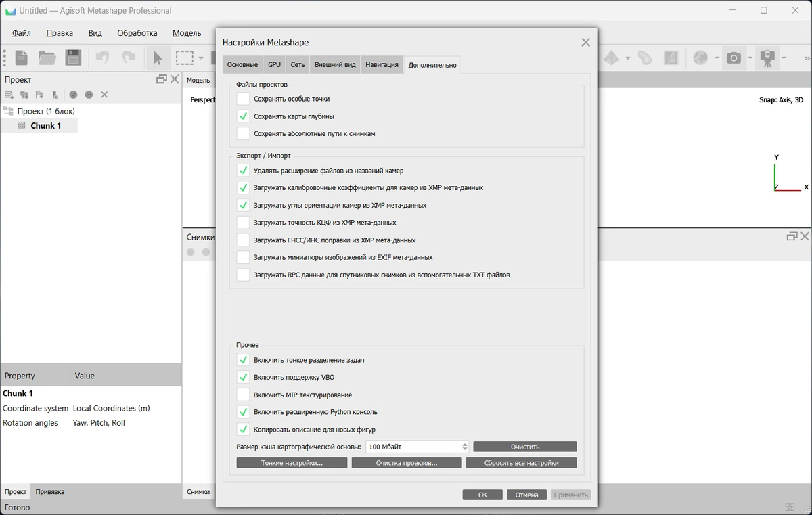Open the model view mode dropdown arrow
The image size is (812, 515).
pos(628,58)
